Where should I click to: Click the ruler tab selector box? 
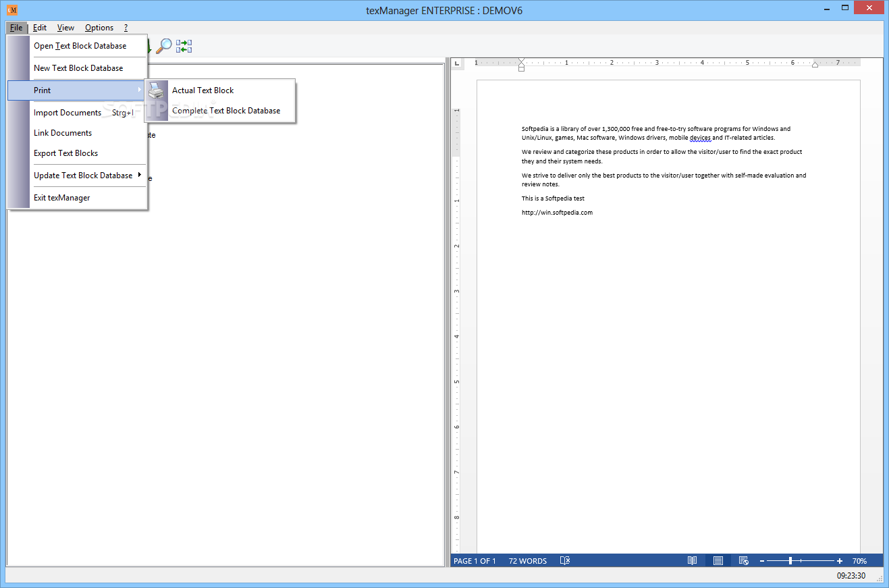(x=457, y=63)
